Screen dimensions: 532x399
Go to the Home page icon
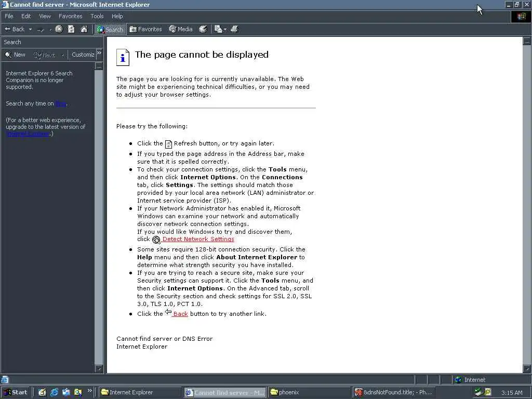pos(84,29)
